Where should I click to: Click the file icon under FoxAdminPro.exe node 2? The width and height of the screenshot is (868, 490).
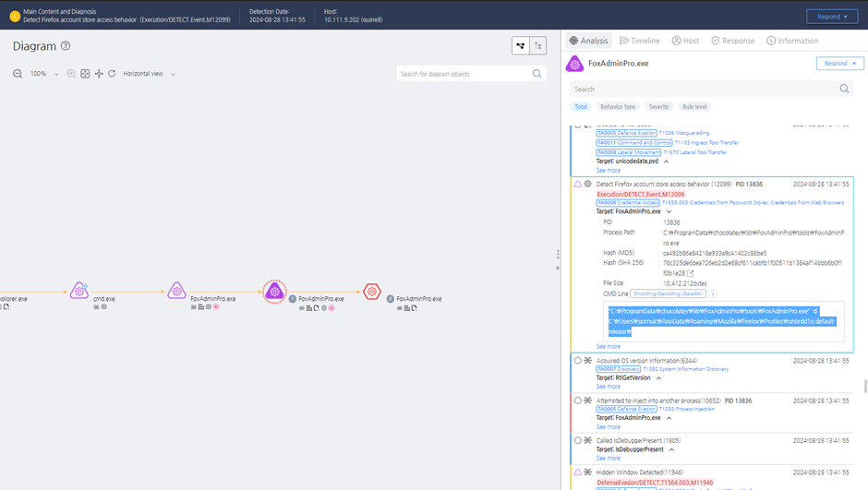pyautogui.click(x=414, y=308)
